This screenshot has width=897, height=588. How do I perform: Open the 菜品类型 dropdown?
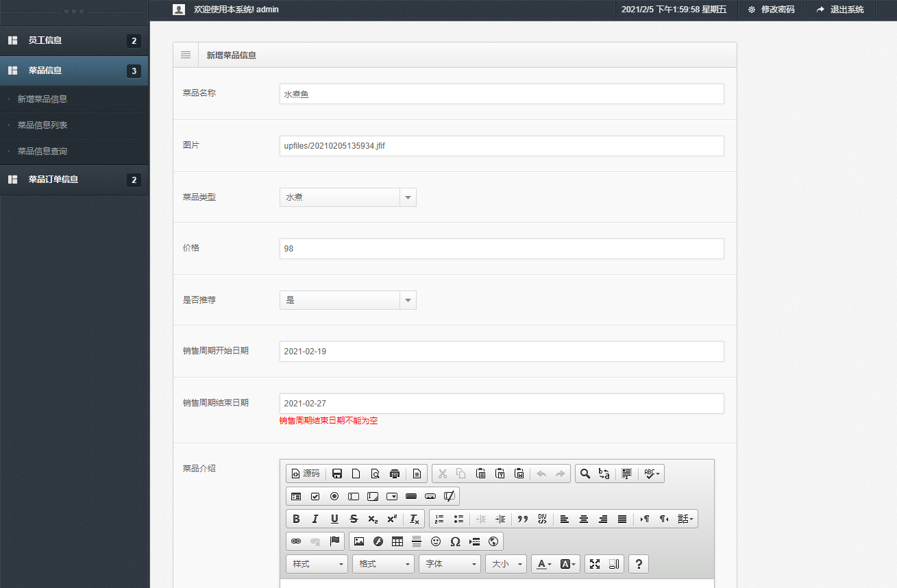coord(408,197)
